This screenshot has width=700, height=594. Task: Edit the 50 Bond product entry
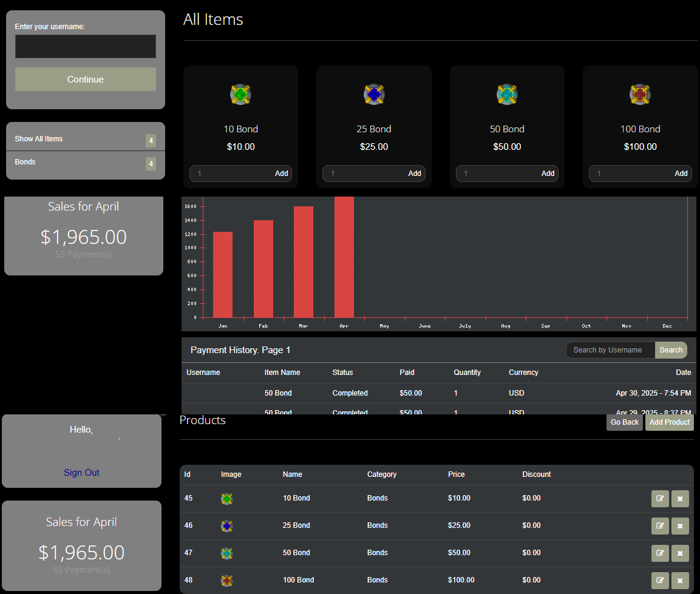(x=660, y=553)
